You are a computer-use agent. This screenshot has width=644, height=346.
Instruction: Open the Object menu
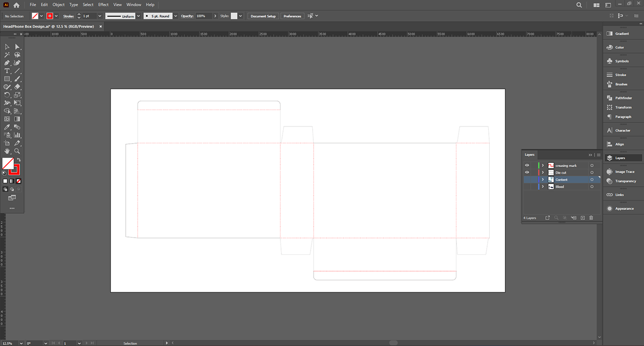58,5
